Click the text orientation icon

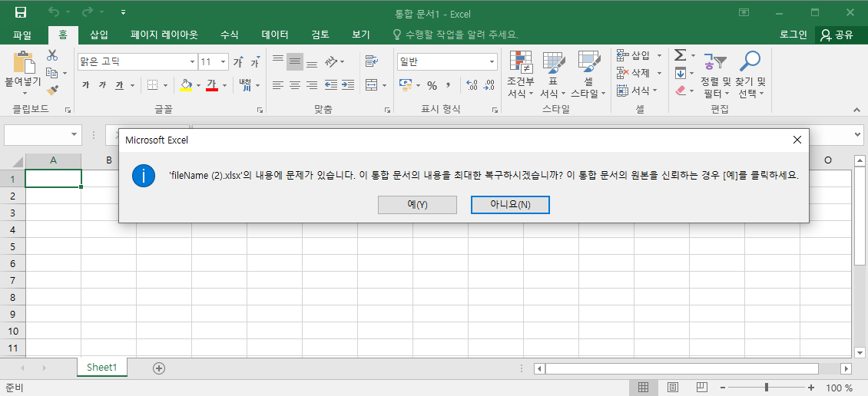[332, 61]
